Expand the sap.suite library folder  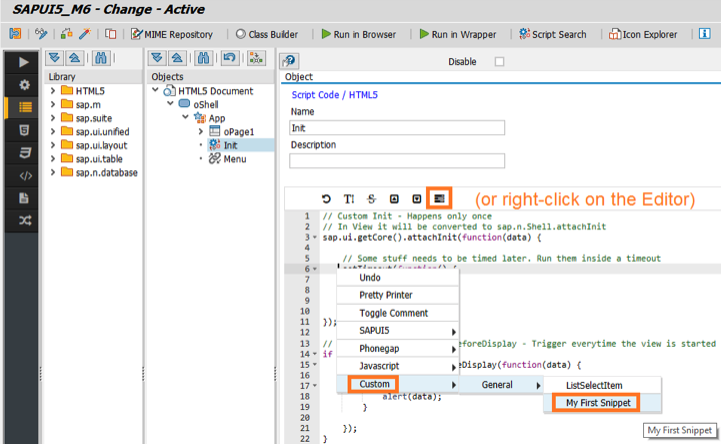coord(52,118)
